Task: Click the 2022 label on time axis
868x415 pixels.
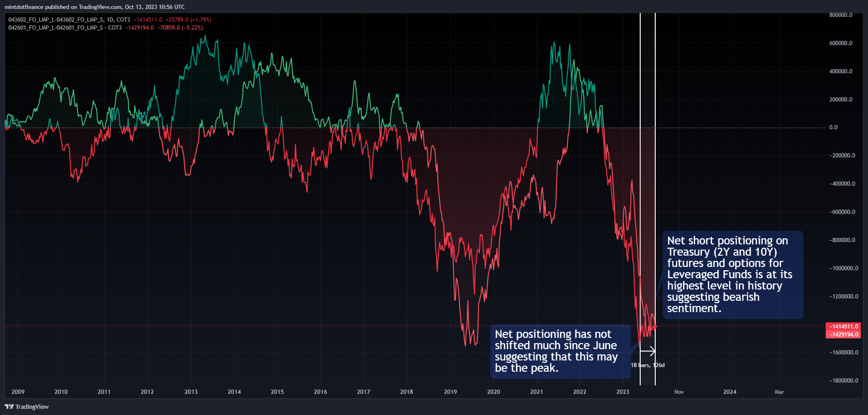Action: click(580, 392)
